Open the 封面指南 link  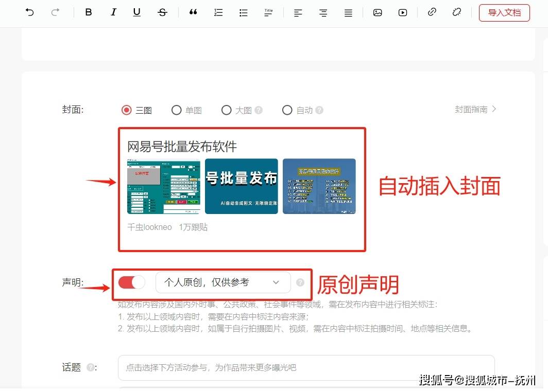coord(475,109)
